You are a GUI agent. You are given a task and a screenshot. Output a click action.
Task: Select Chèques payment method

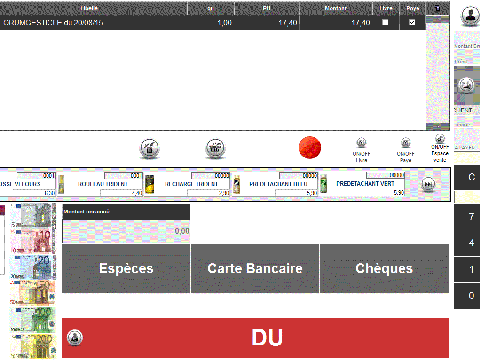pyautogui.click(x=384, y=268)
